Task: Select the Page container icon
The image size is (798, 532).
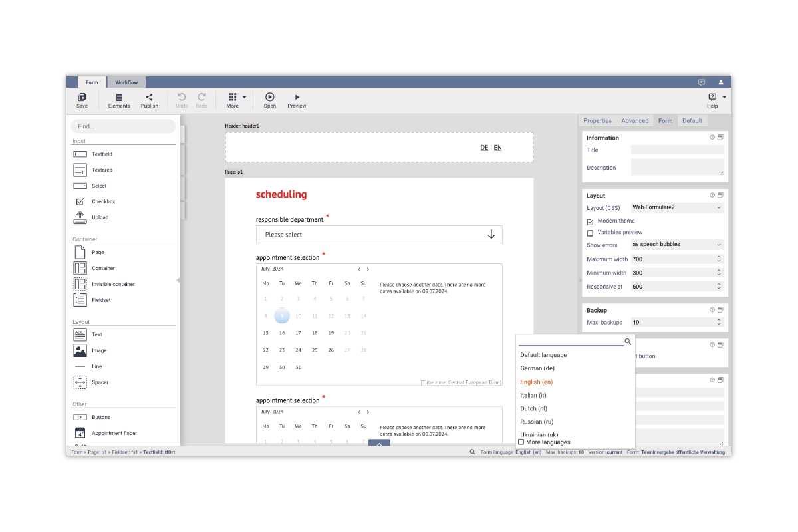Action: [80, 252]
